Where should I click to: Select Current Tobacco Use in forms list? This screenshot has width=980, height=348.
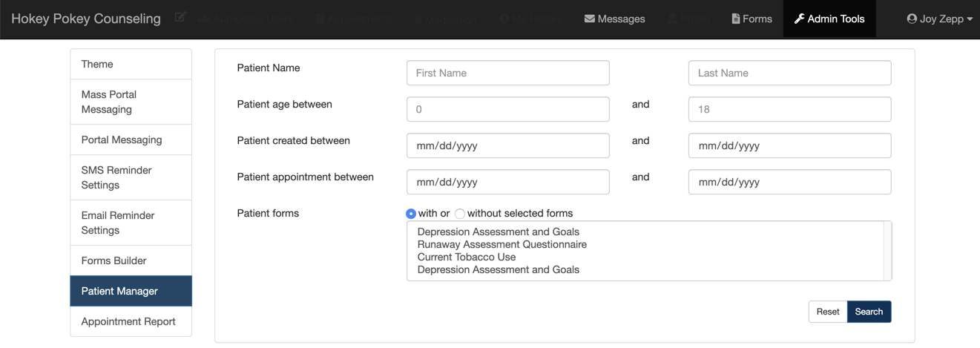pyautogui.click(x=466, y=257)
